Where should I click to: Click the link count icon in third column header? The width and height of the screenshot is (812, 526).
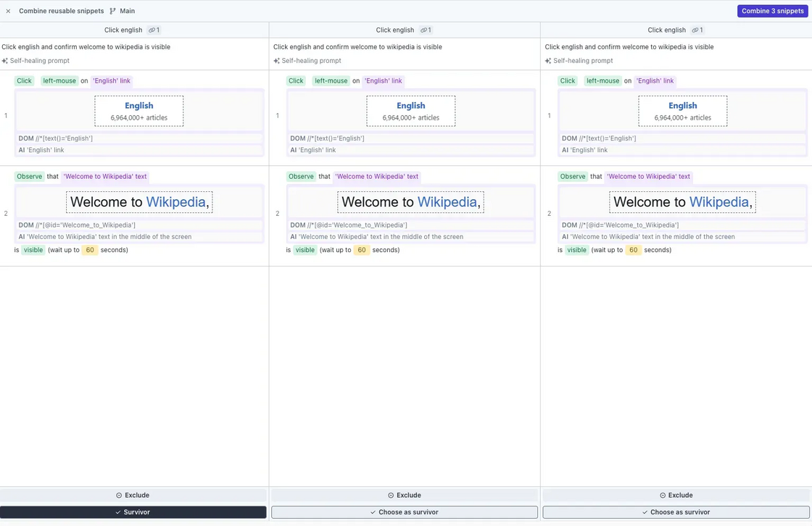click(695, 30)
